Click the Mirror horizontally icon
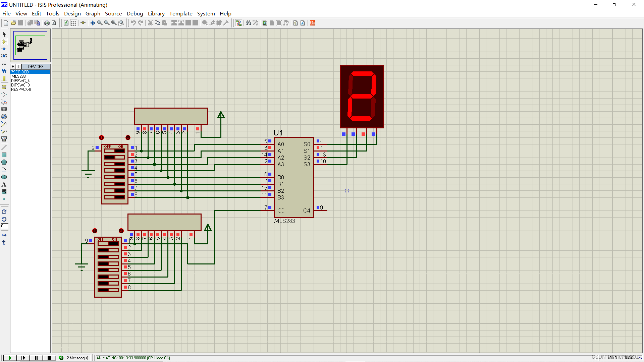Image resolution: width=644 pixels, height=362 pixels. tap(4, 235)
